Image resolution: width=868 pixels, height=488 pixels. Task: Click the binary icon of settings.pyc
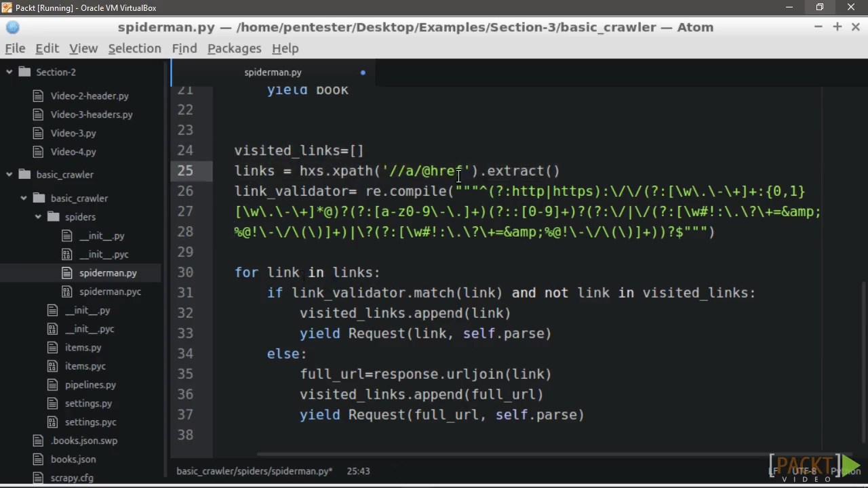pyautogui.click(x=53, y=422)
